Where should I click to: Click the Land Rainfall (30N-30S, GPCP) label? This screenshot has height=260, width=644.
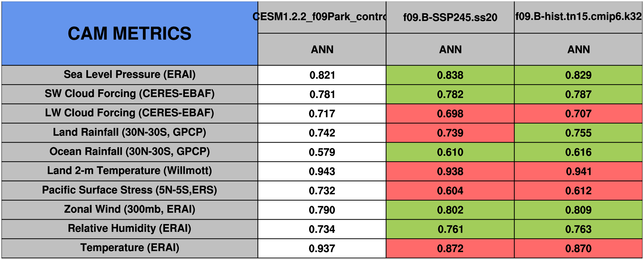[130, 132]
